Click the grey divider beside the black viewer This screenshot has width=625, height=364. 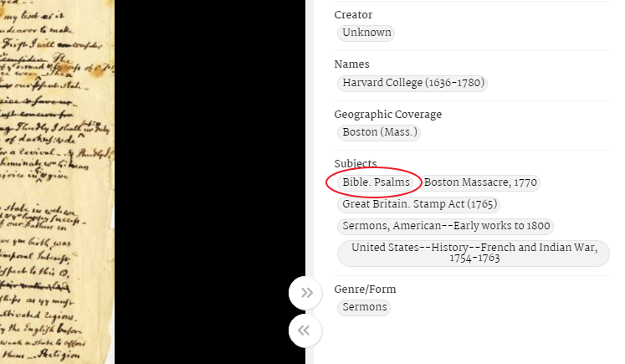(310, 126)
